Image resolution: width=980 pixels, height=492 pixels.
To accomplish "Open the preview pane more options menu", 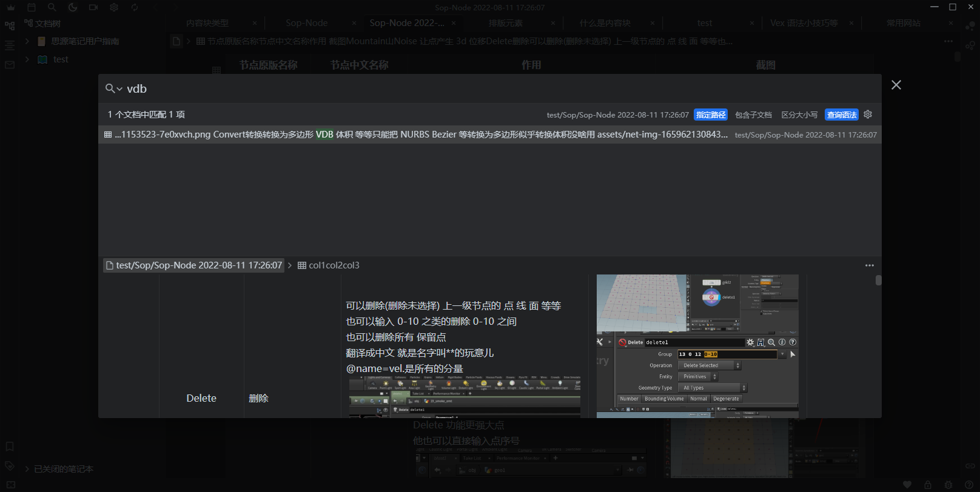I will (870, 265).
